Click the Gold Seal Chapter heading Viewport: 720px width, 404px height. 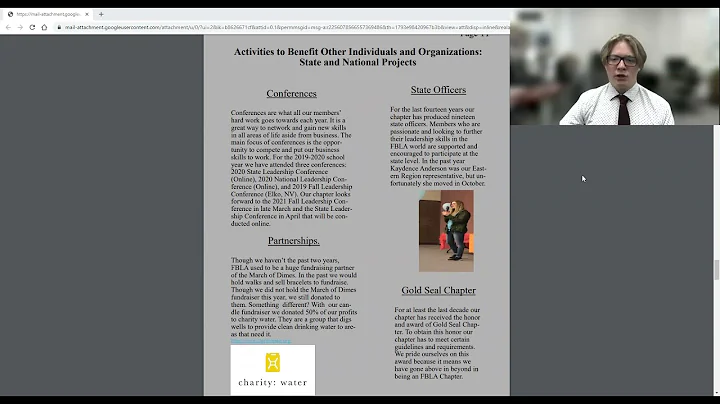tap(439, 290)
